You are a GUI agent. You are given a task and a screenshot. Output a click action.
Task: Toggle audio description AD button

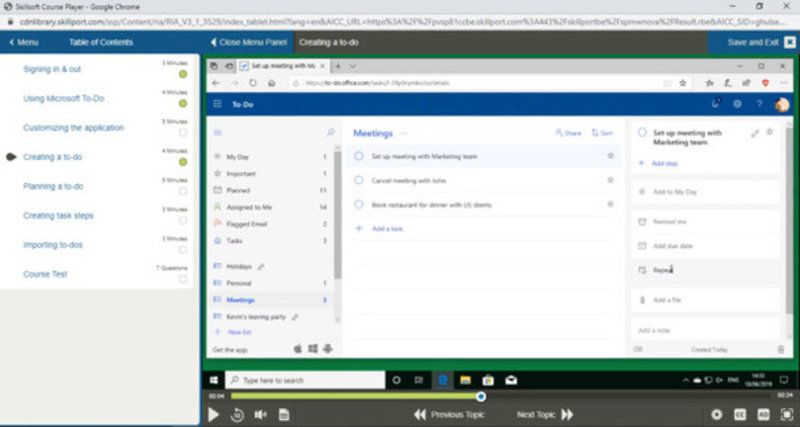pyautogui.click(x=763, y=415)
